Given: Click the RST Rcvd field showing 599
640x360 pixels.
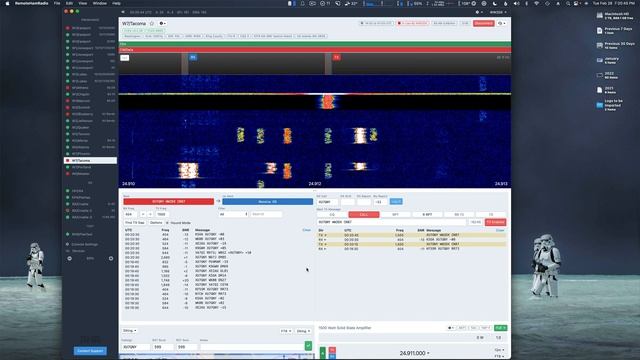Looking at the screenshot, I should [x=186, y=347].
